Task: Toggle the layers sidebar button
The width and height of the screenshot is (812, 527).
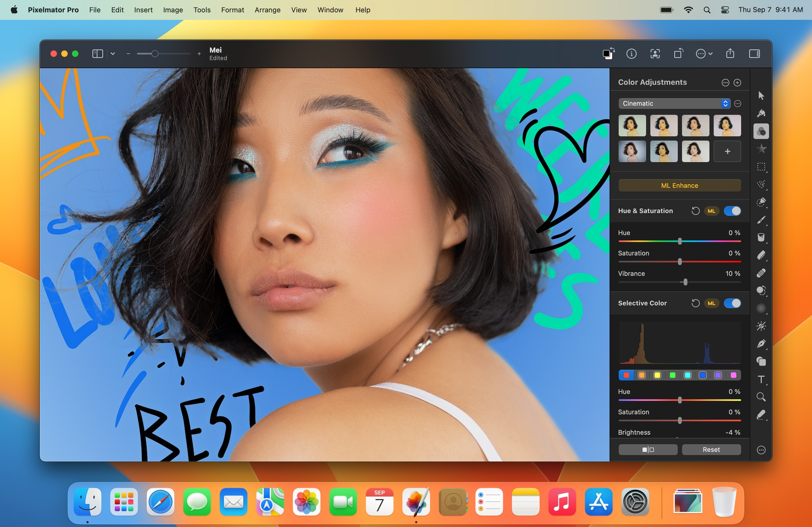Action: (x=97, y=53)
